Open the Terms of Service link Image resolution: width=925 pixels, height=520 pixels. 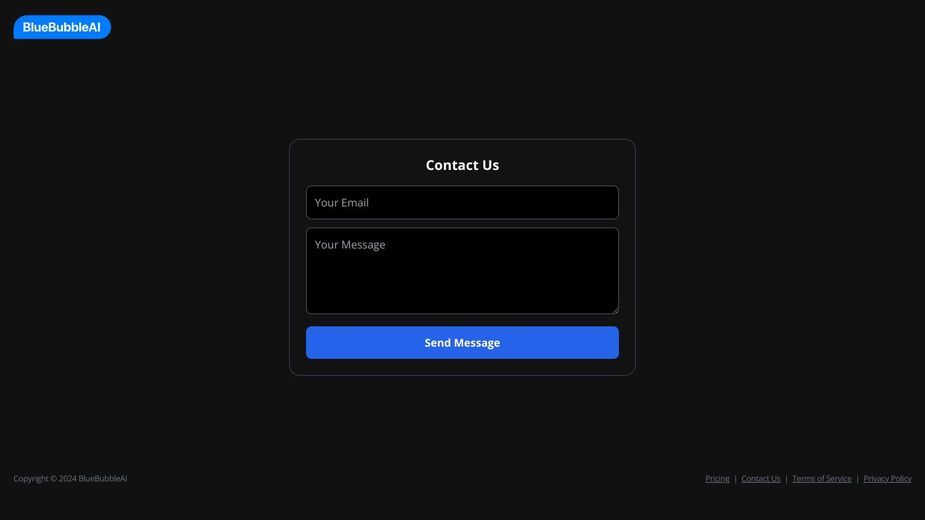[x=821, y=479]
